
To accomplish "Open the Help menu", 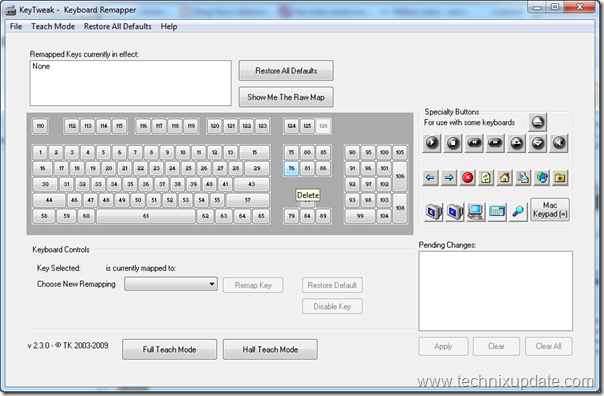I will 169,27.
